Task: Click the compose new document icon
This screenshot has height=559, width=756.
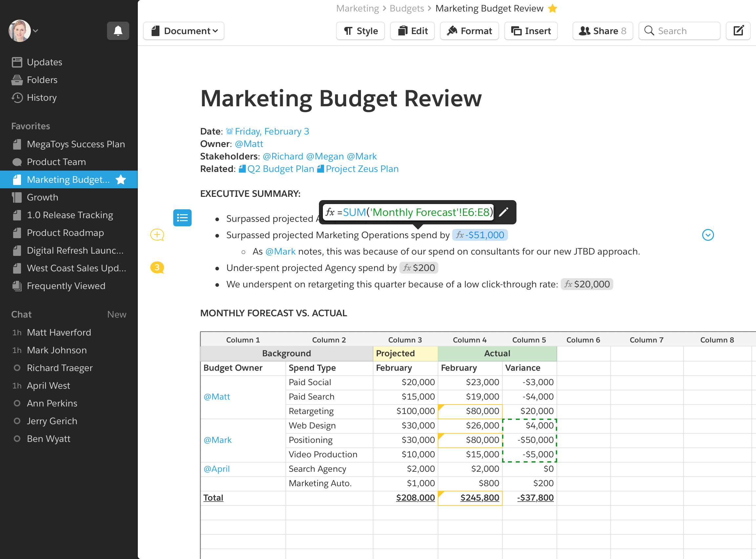Action: point(738,31)
